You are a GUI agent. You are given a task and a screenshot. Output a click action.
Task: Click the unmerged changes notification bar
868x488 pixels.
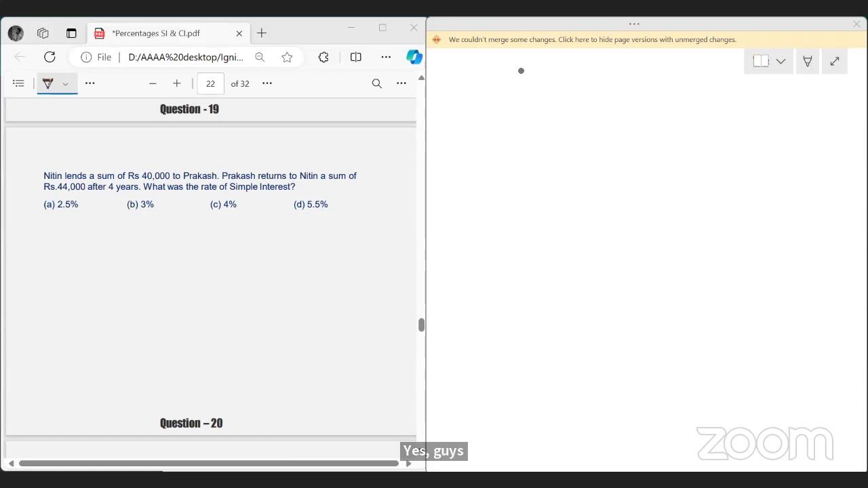[x=647, y=39]
